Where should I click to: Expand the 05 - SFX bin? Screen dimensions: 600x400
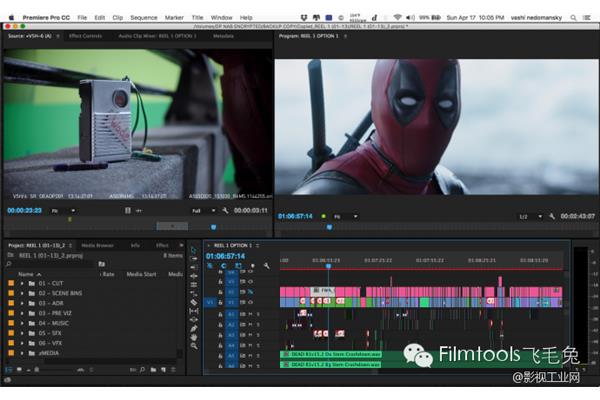point(22,333)
